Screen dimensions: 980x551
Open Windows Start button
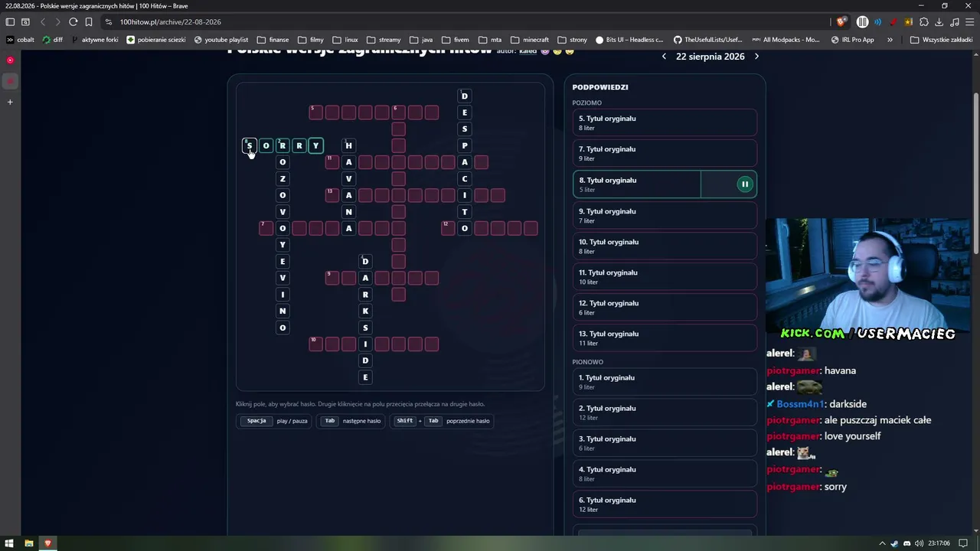coord(10,543)
